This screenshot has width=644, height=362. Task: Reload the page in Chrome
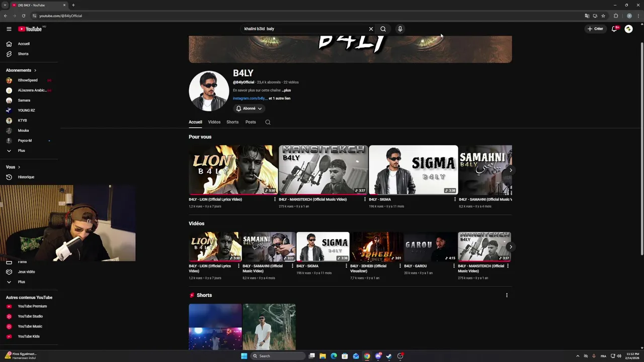point(23,16)
